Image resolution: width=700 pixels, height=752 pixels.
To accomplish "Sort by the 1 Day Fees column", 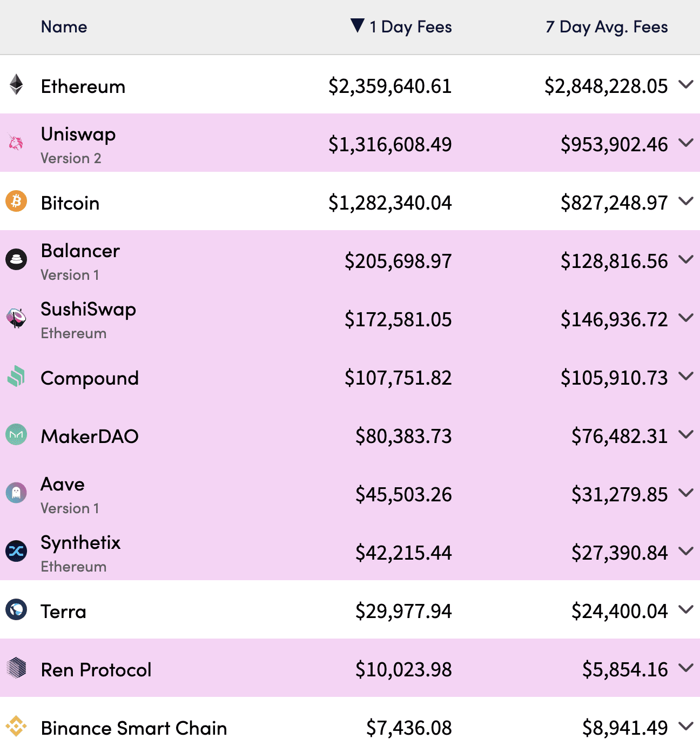I will point(401,26).
